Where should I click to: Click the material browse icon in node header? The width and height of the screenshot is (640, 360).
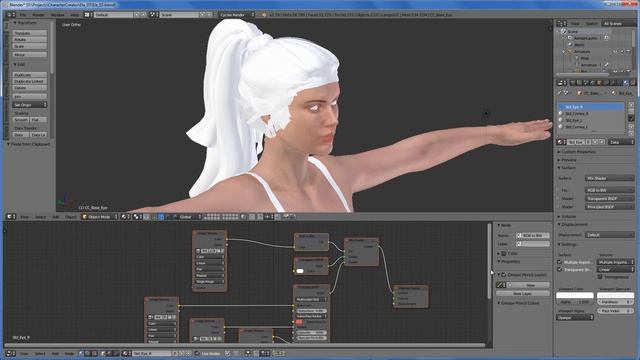[127, 353]
